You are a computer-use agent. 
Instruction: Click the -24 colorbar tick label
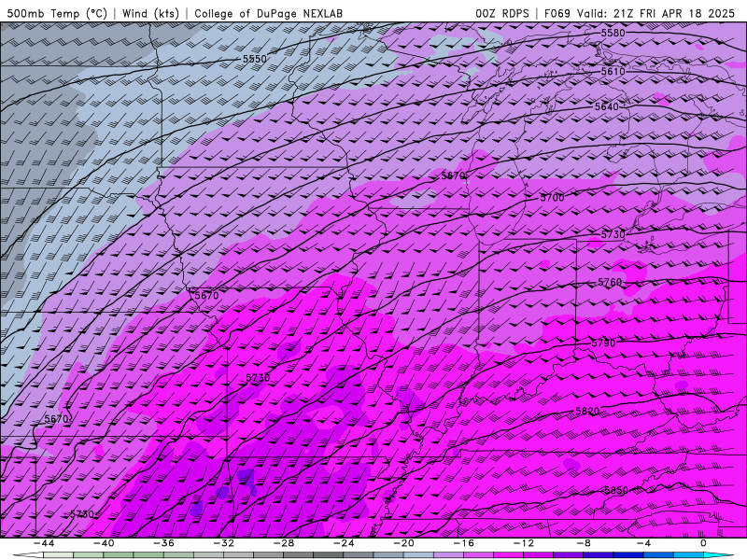coord(344,543)
